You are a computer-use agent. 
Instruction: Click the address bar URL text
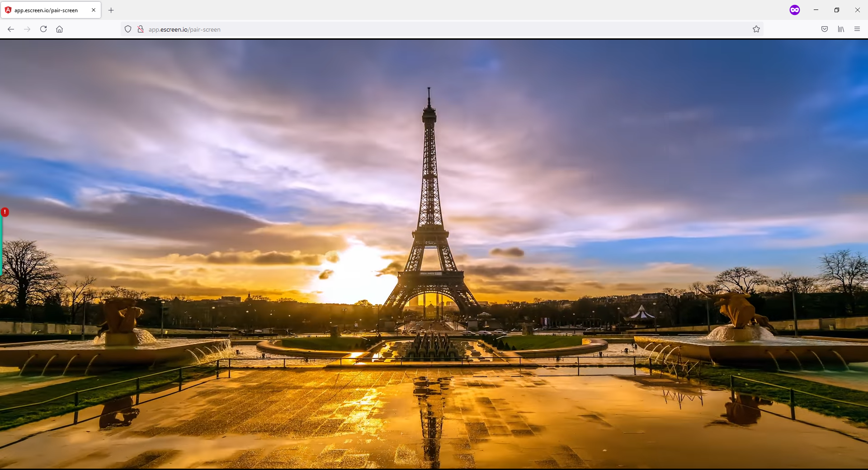pos(184,29)
